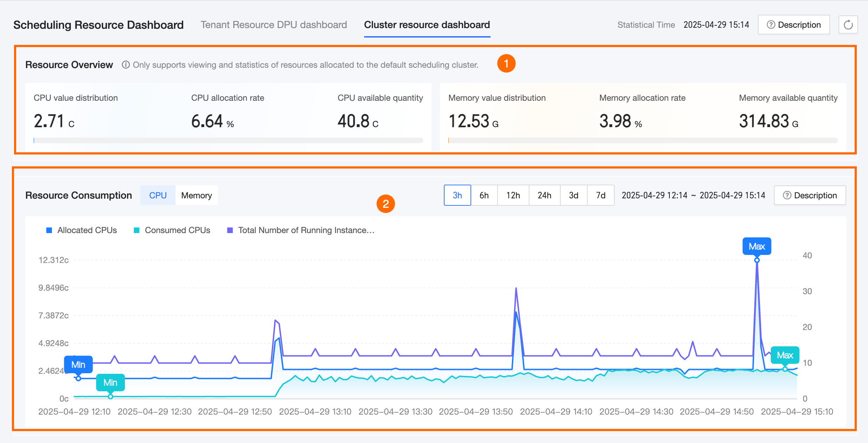
Task: Click the info icon beside Resource Overview
Action: click(x=126, y=65)
